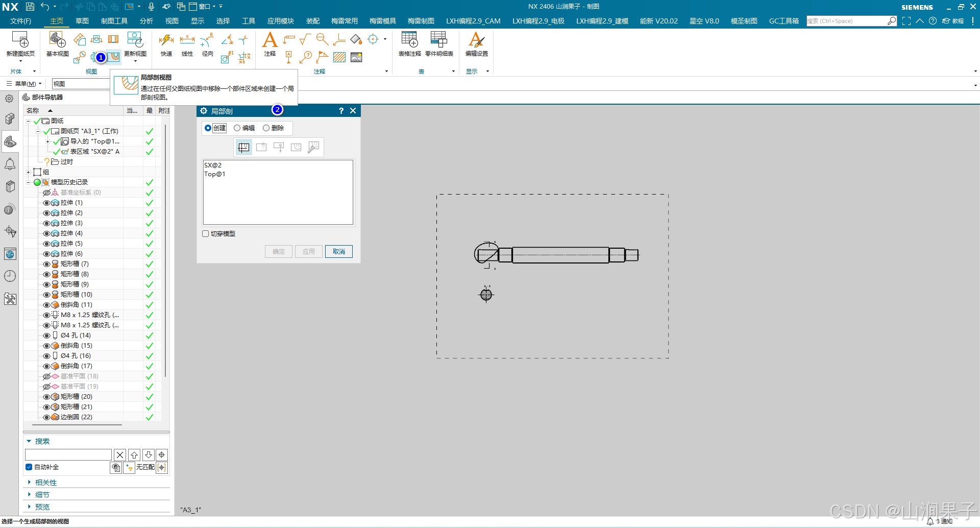980x528 pixels.
Task: Click the crosshatch area fill icon
Action: tap(339, 57)
